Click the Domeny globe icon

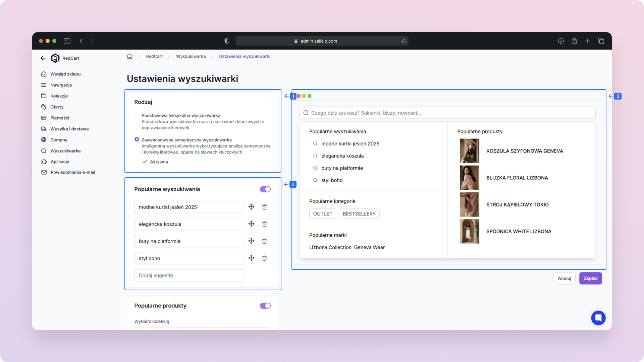coord(44,140)
